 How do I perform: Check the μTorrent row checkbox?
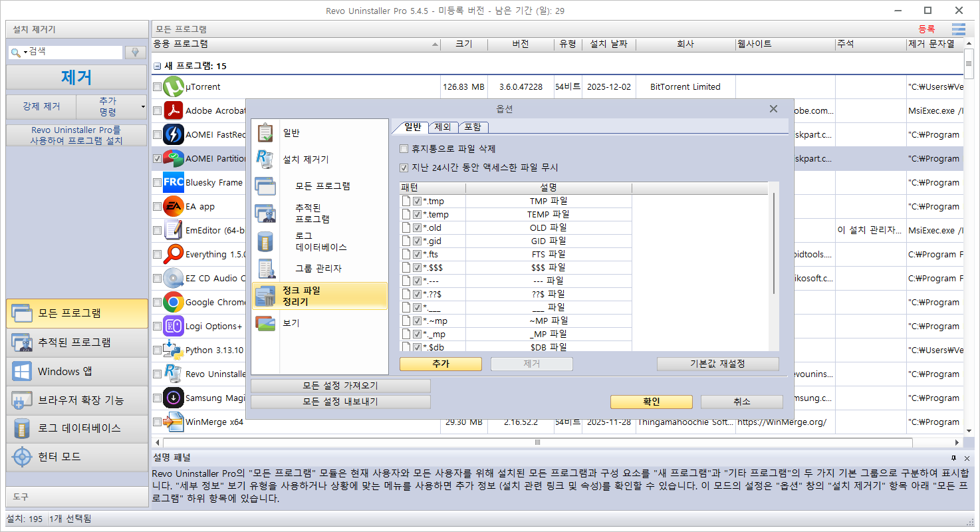(x=157, y=87)
